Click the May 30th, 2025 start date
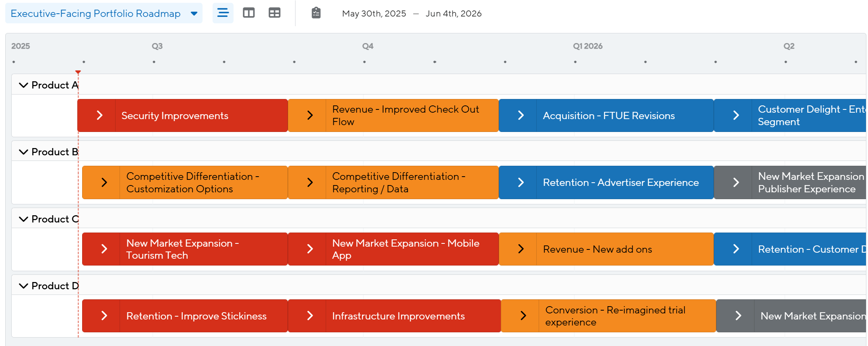 click(374, 14)
